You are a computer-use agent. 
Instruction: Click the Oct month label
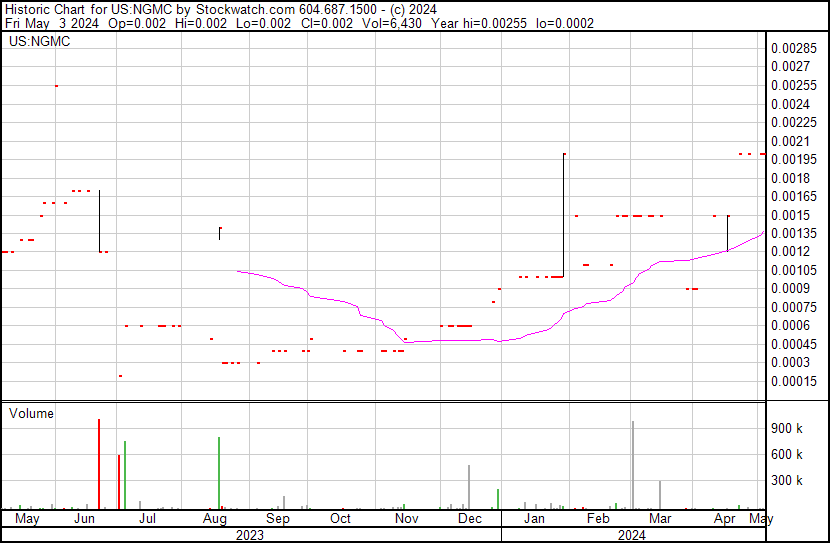pos(340,518)
